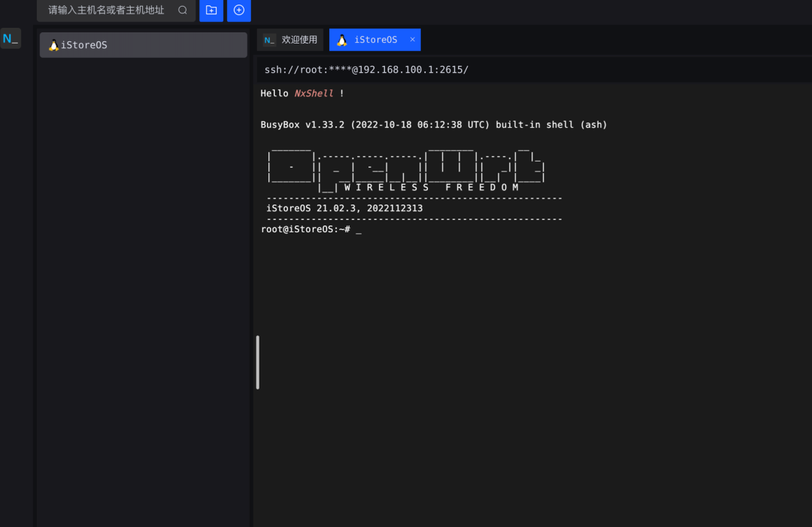Click the BusyBox v1.33.2 version line
The height and width of the screenshot is (527, 812).
[434, 125]
